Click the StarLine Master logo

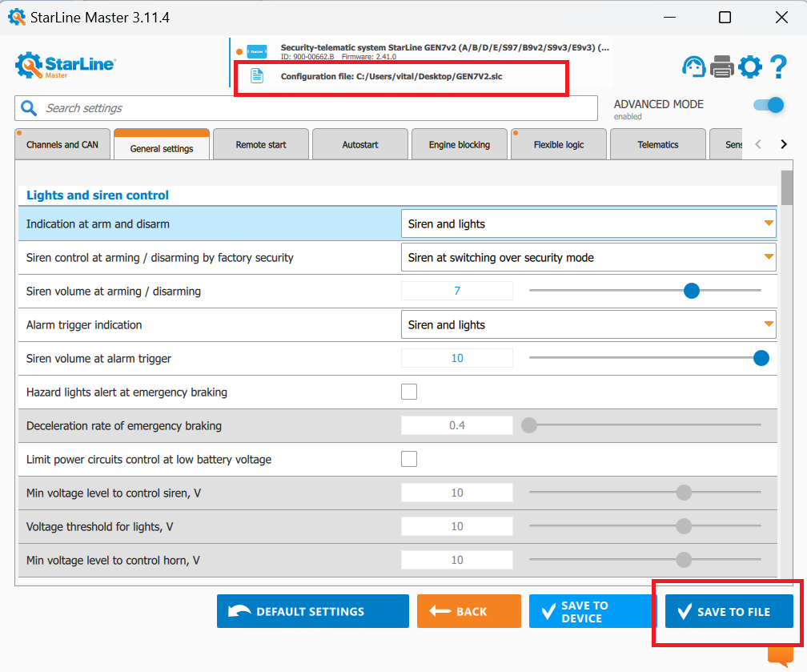(66, 66)
